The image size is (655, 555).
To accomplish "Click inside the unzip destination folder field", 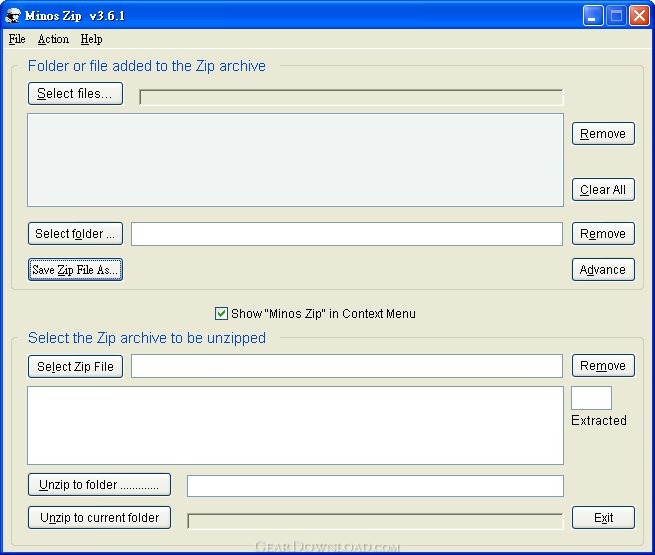I will point(375,486).
